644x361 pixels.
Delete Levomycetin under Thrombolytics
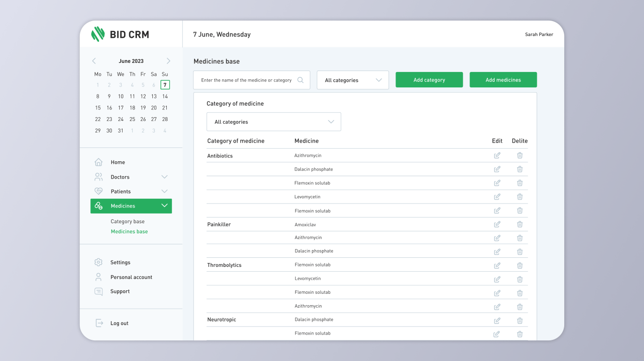(520, 279)
